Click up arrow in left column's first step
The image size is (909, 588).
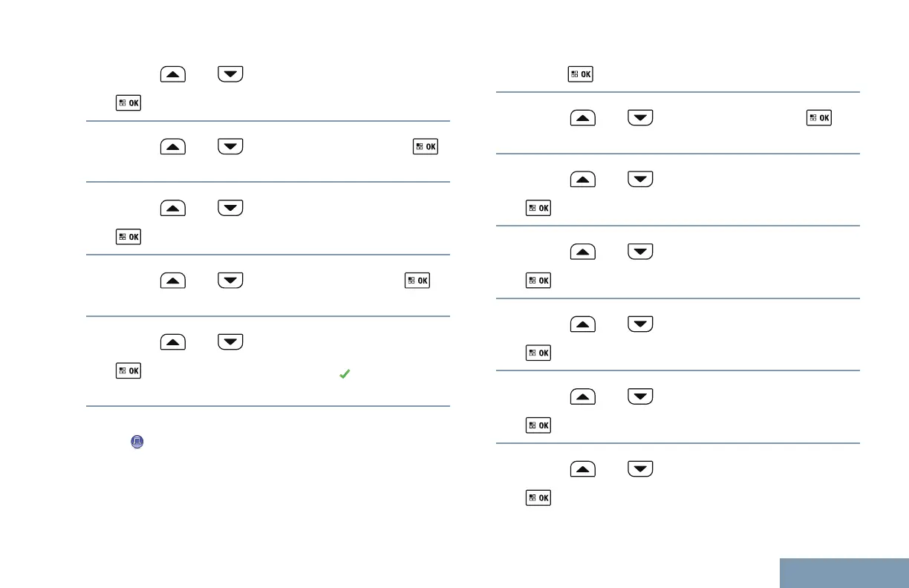tap(171, 73)
